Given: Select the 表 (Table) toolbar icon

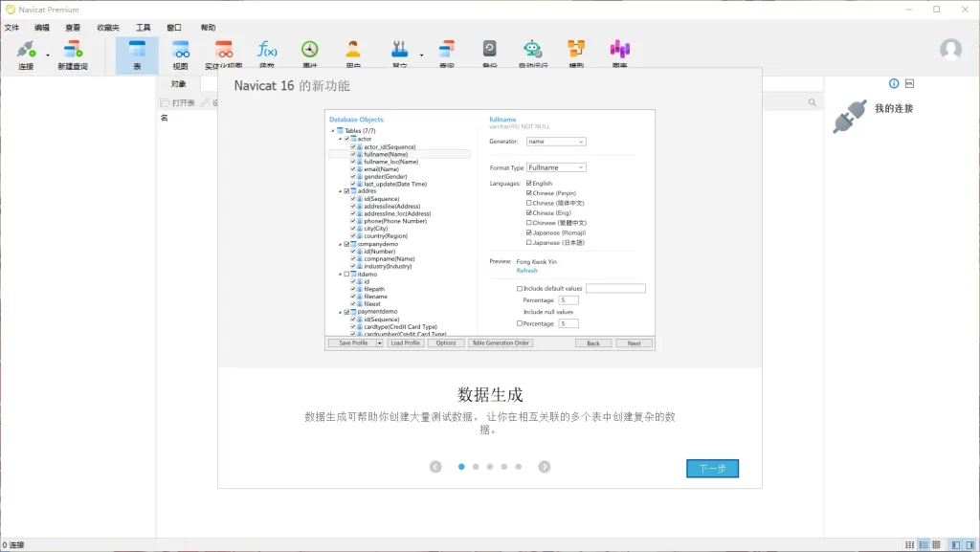Looking at the screenshot, I should coord(137,55).
